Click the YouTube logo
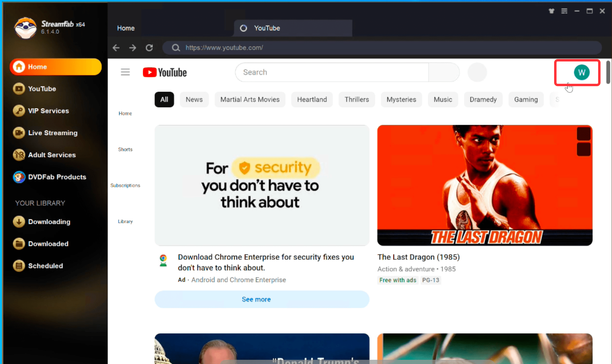The height and width of the screenshot is (364, 612). point(165,72)
